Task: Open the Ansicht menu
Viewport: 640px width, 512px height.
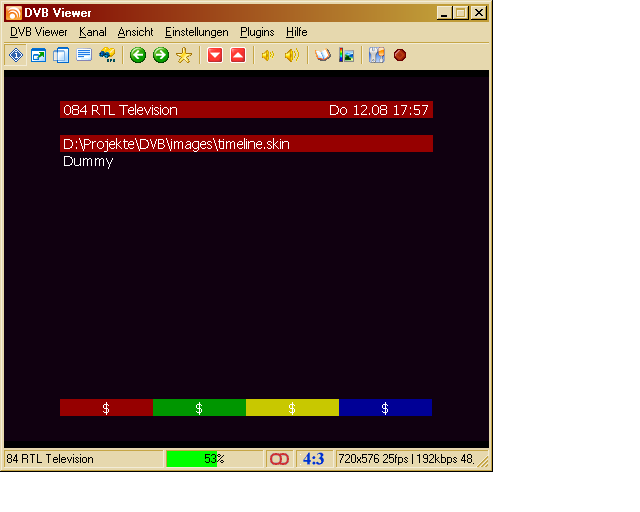Action: (135, 32)
